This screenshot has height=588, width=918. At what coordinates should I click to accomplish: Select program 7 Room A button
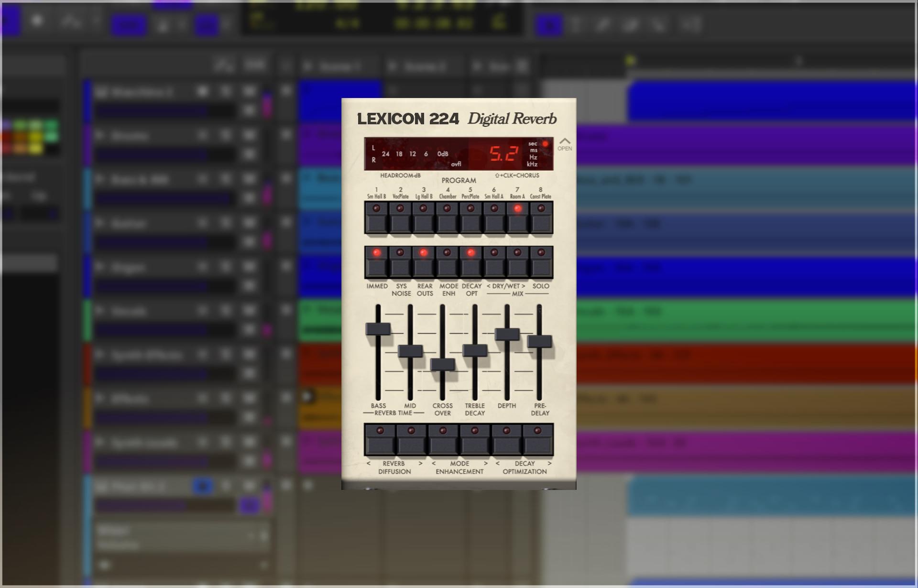coord(517,218)
